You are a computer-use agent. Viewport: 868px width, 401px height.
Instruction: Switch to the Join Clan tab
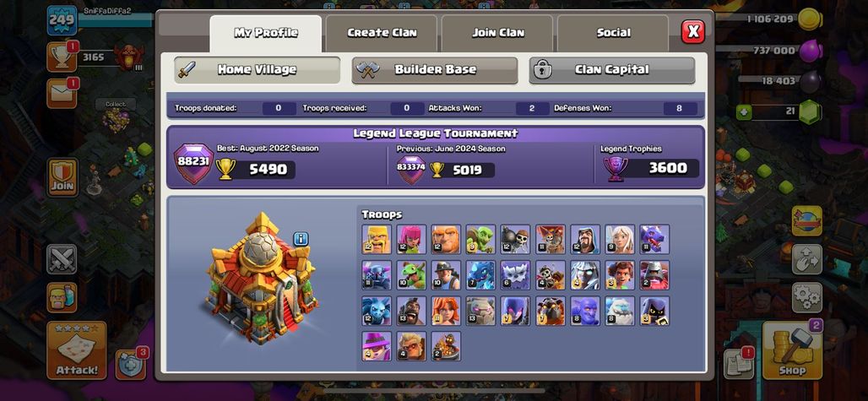[497, 33]
